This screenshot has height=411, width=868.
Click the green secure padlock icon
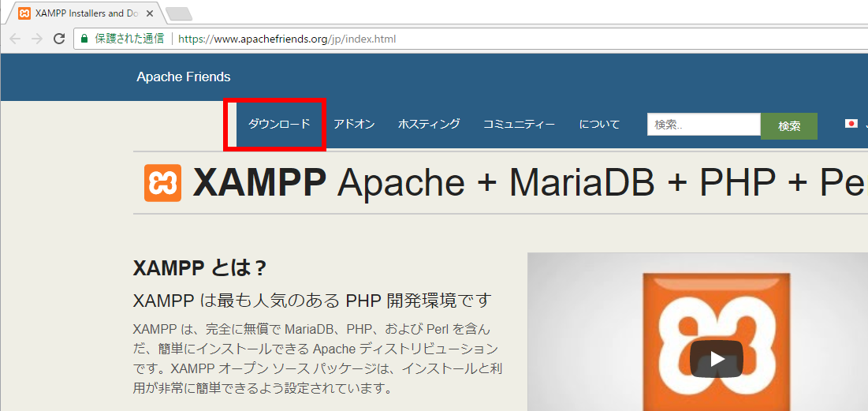84,39
